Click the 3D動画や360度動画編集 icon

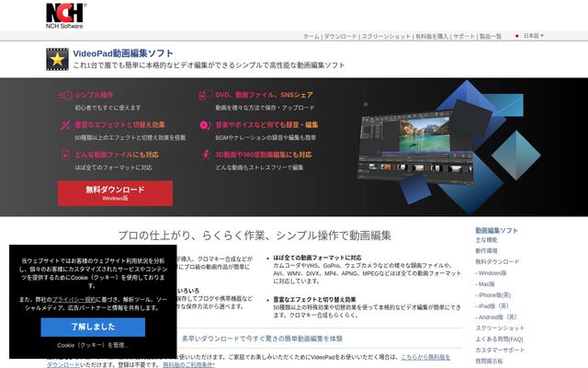click(x=206, y=155)
